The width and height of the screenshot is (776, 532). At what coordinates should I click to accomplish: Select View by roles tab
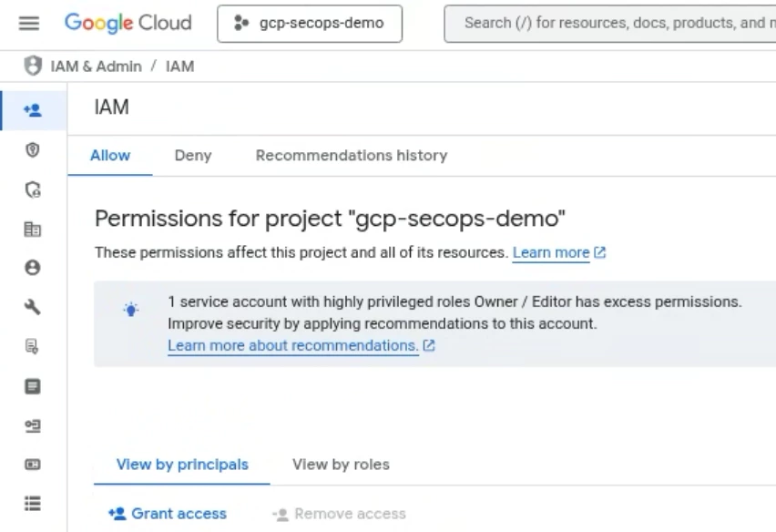[x=341, y=465]
